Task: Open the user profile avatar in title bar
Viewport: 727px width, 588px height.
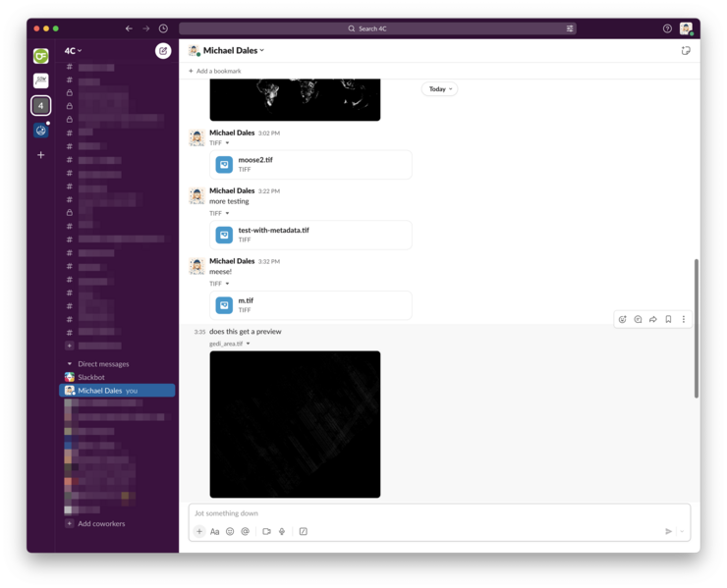Action: click(x=686, y=28)
